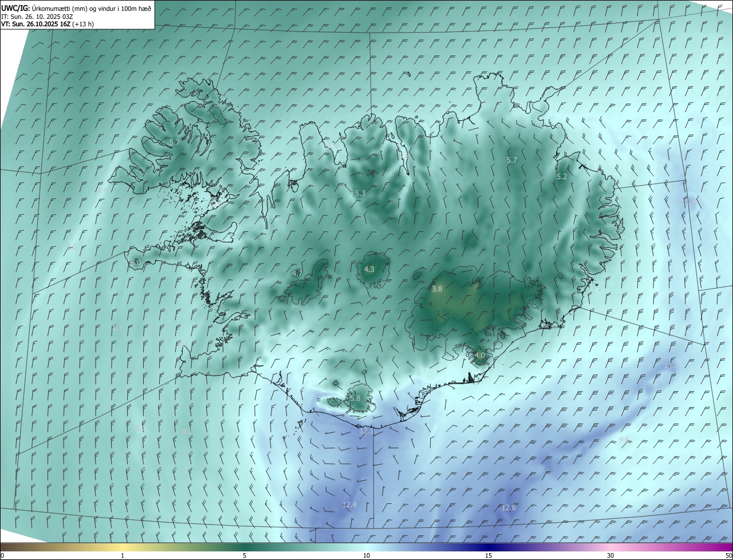This screenshot has height=560, width=733.
Task: Click the '1' label on the colour scale
Action: (x=123, y=555)
